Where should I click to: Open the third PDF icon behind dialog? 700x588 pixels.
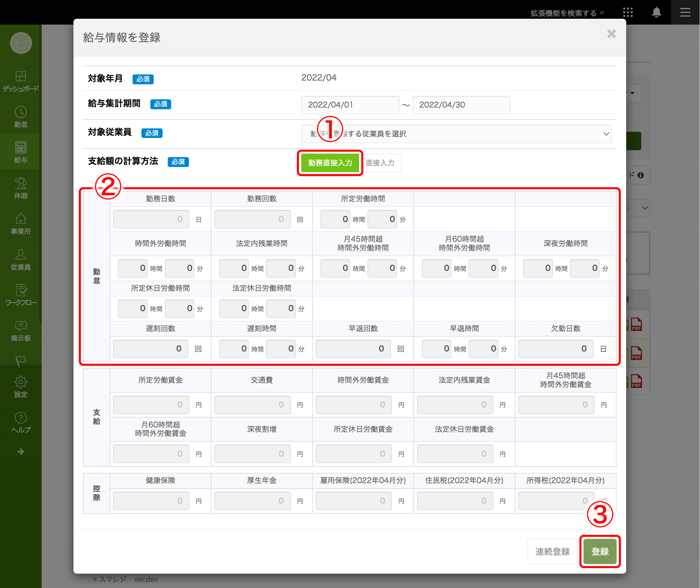pos(636,381)
